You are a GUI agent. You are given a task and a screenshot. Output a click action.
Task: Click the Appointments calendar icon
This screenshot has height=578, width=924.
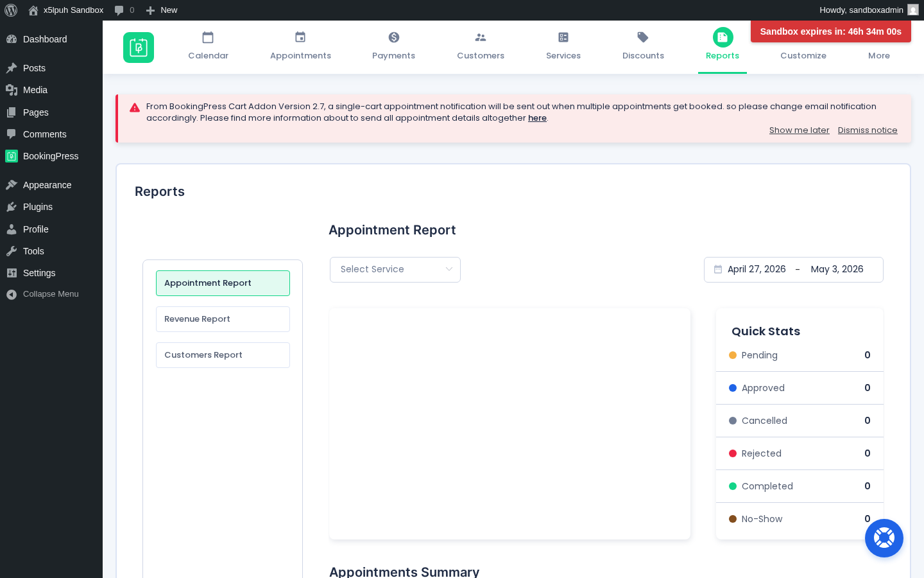pos(300,37)
